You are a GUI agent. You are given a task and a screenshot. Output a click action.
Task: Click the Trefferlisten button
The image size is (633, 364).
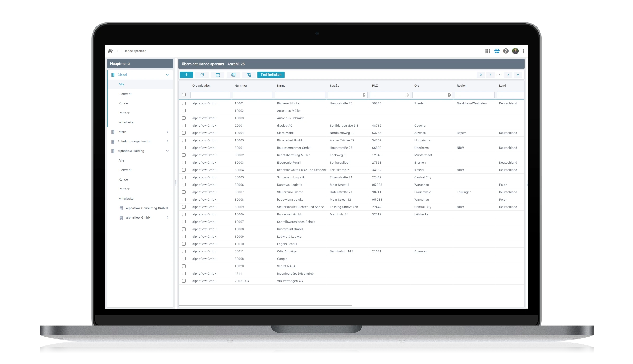271,75
